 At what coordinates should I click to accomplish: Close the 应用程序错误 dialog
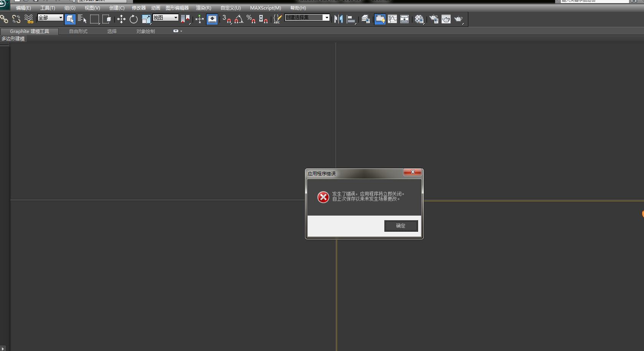click(x=413, y=172)
